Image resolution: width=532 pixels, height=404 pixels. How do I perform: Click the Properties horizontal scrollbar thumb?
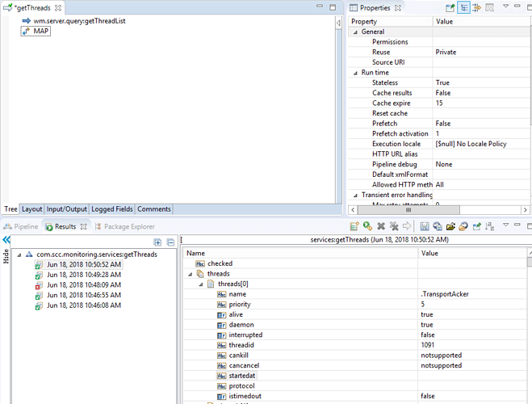[408, 210]
